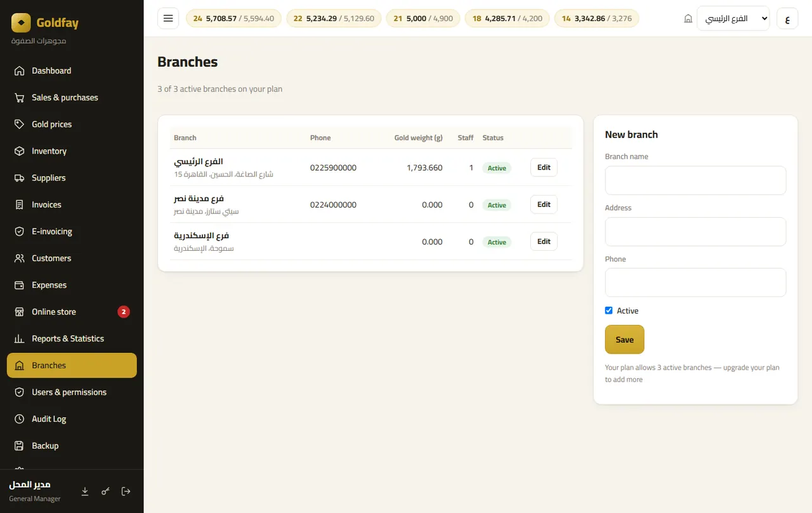Screen dimensions: 812x513
Task: Click the key icon to change password
Action: [x=105, y=491]
